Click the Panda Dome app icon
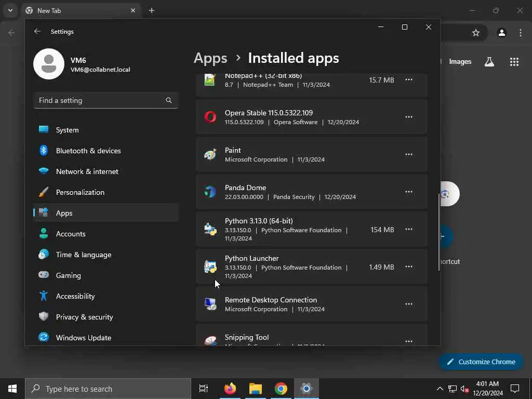The image size is (532, 399). tap(210, 192)
